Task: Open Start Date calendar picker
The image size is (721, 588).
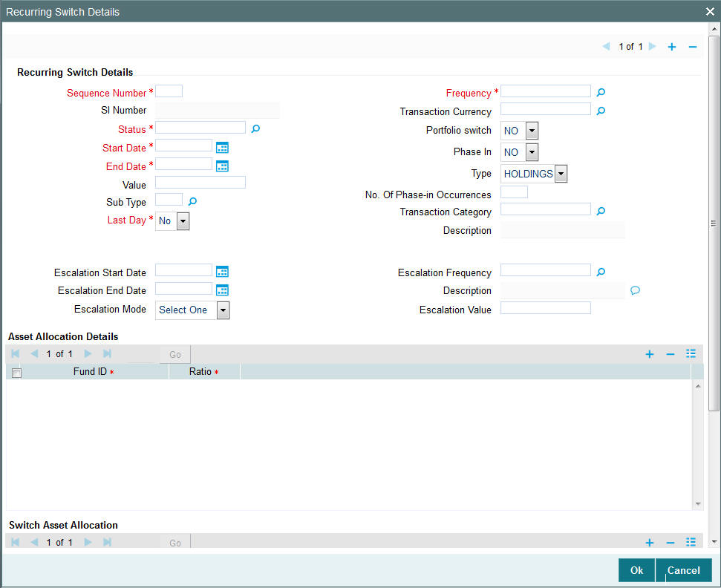Action: (222, 148)
